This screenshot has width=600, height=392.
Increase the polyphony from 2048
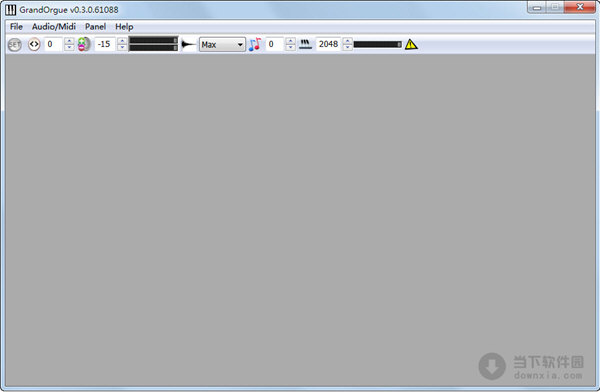coord(347,41)
